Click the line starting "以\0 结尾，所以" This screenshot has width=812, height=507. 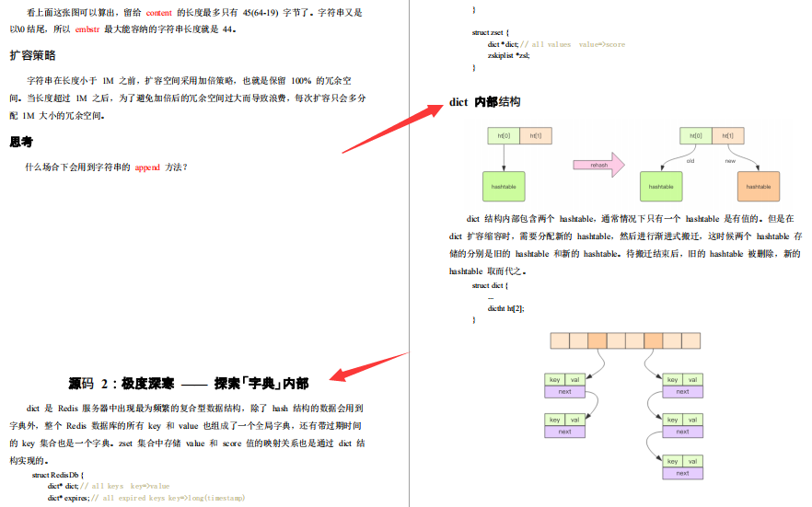123,29
